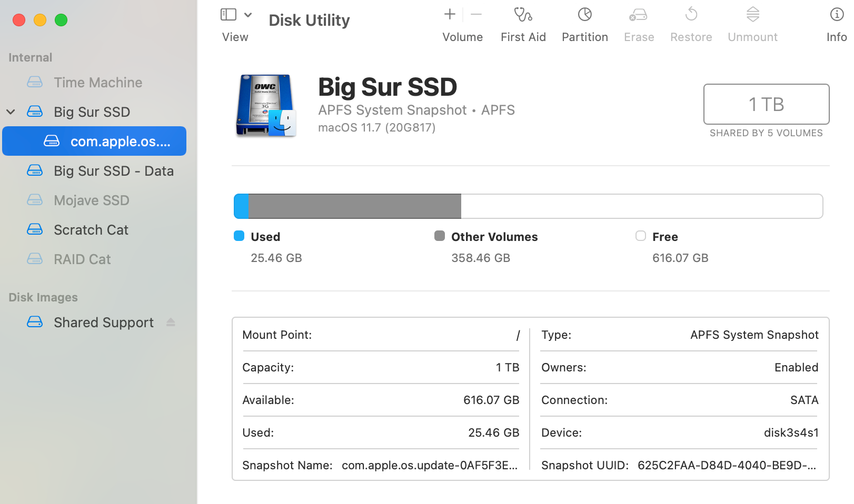
Task: Click the Big Sur SSD - Data drive icon
Action: pyautogui.click(x=35, y=170)
